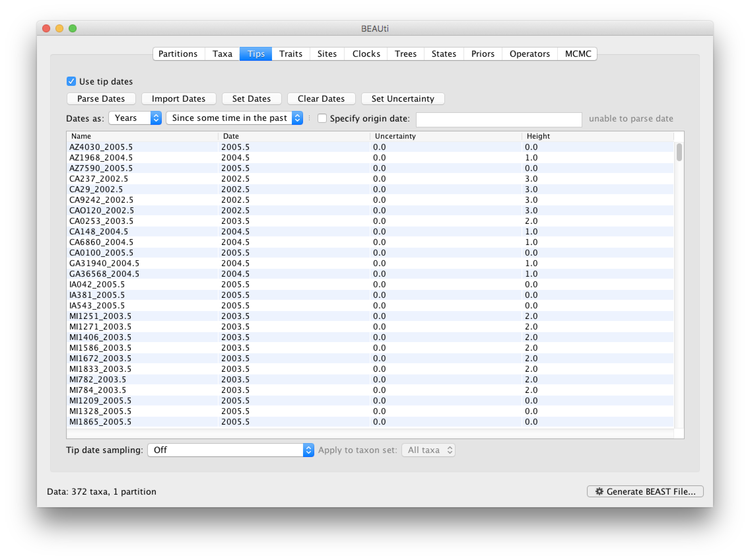Select taxon MI1865_2005.5
This screenshot has width=750, height=560.
[x=100, y=422]
